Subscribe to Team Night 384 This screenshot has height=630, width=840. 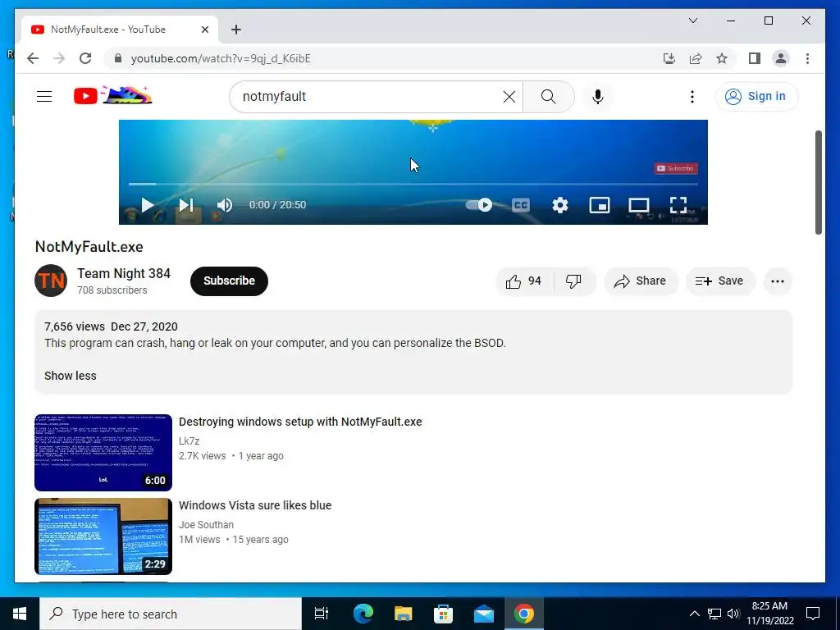point(230,281)
